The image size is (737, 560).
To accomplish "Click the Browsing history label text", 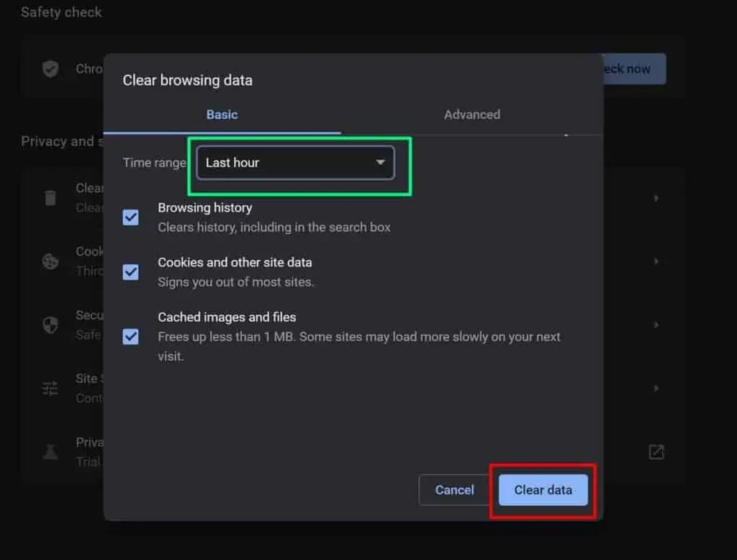I will coord(205,208).
